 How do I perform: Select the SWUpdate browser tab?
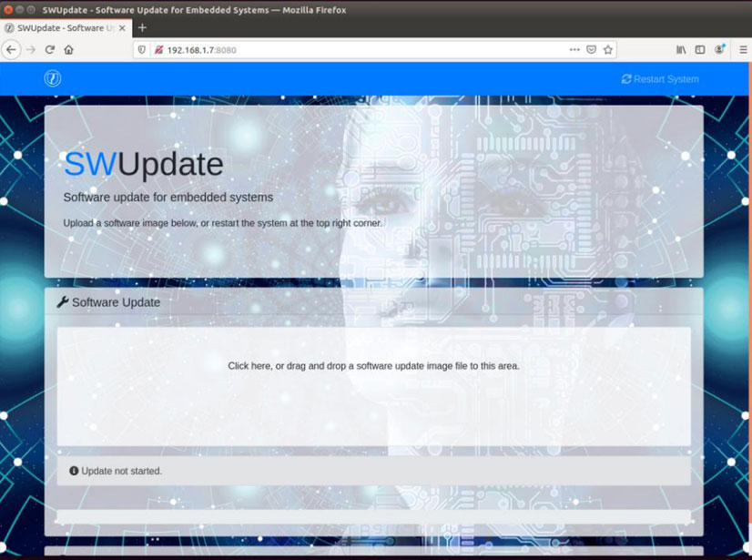point(64,27)
